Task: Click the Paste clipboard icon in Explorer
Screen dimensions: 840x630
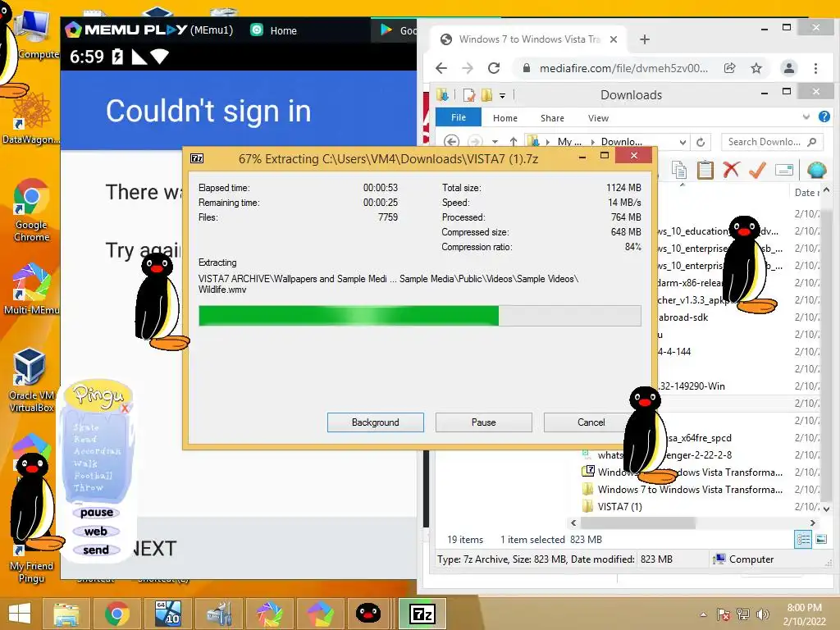Action: click(x=705, y=170)
